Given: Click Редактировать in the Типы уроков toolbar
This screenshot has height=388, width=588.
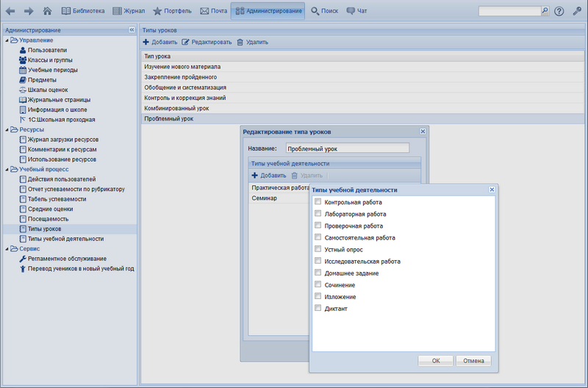Looking at the screenshot, I should pyautogui.click(x=207, y=42).
